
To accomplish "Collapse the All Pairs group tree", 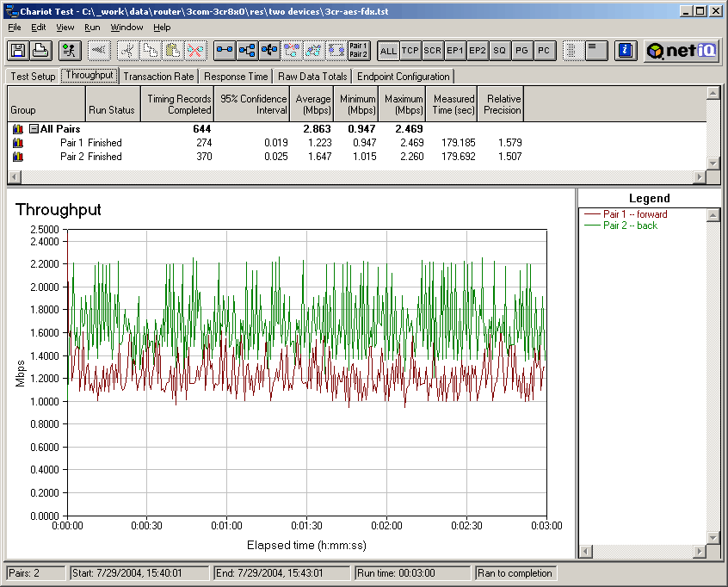I will [34, 129].
